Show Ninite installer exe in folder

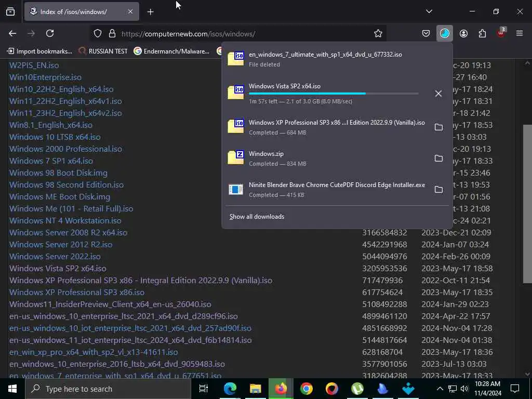coord(438,190)
